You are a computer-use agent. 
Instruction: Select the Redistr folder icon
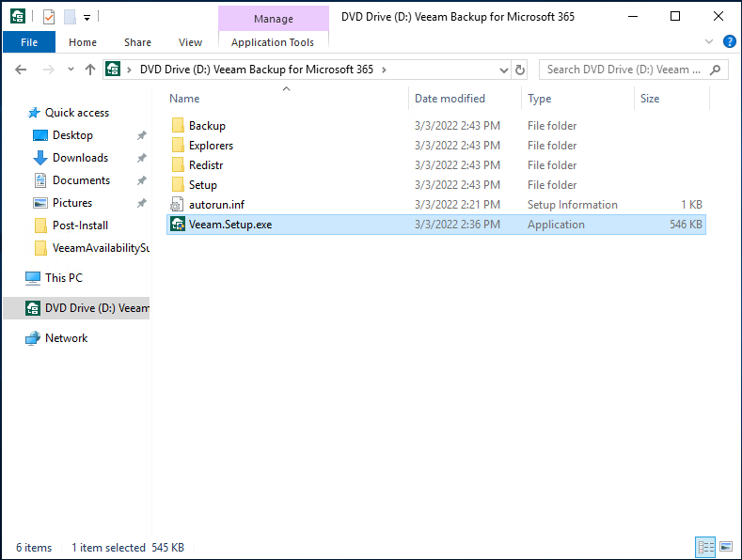[178, 165]
